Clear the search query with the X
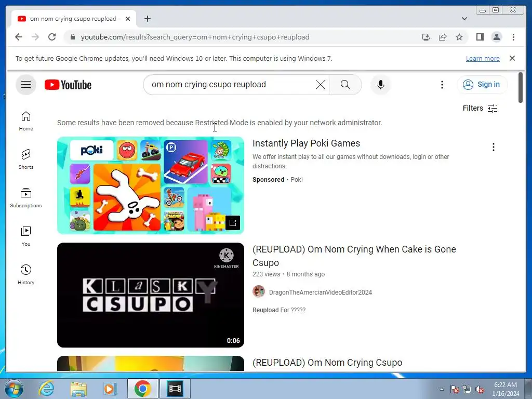This screenshot has height=399, width=532. point(320,85)
